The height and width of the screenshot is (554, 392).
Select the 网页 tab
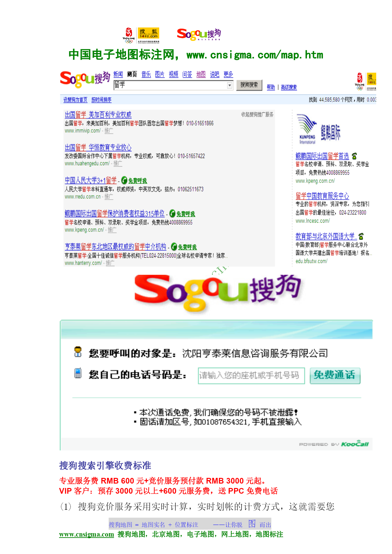(132, 74)
